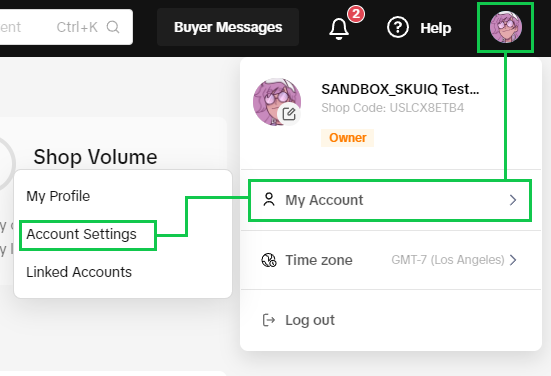551x376 pixels.
Task: Open the profile avatar in top bar
Action: [x=506, y=27]
